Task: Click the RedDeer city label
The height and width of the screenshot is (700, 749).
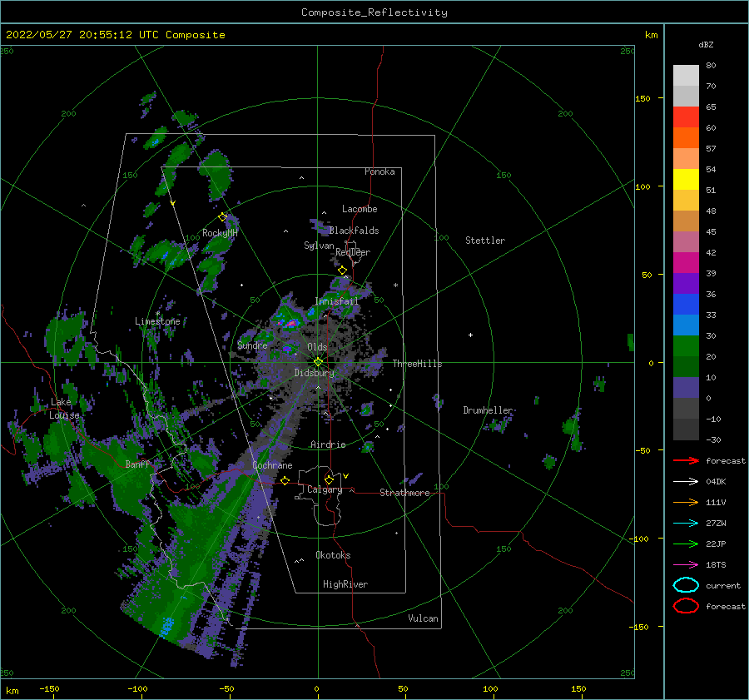Action: 353,252
